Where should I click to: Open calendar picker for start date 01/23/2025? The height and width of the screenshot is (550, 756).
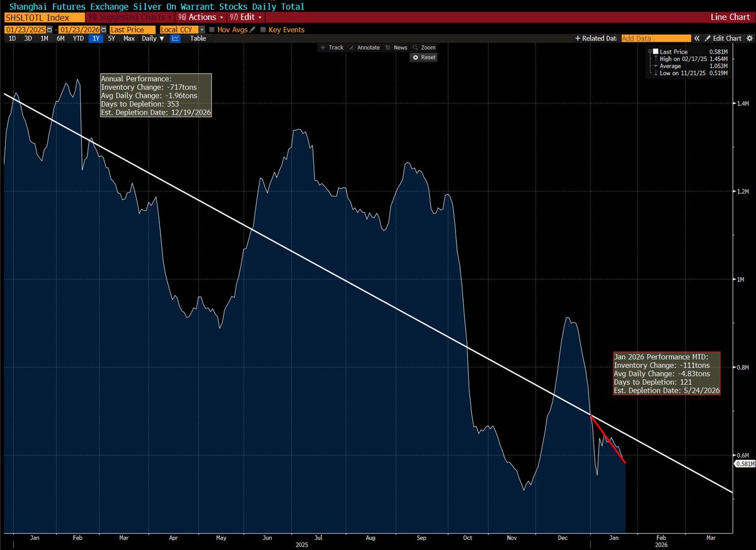[x=49, y=30]
